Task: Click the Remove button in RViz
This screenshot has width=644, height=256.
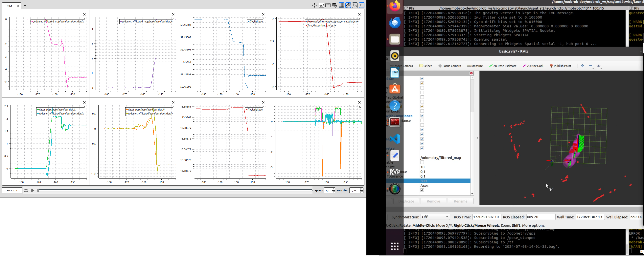Action: 433,201
